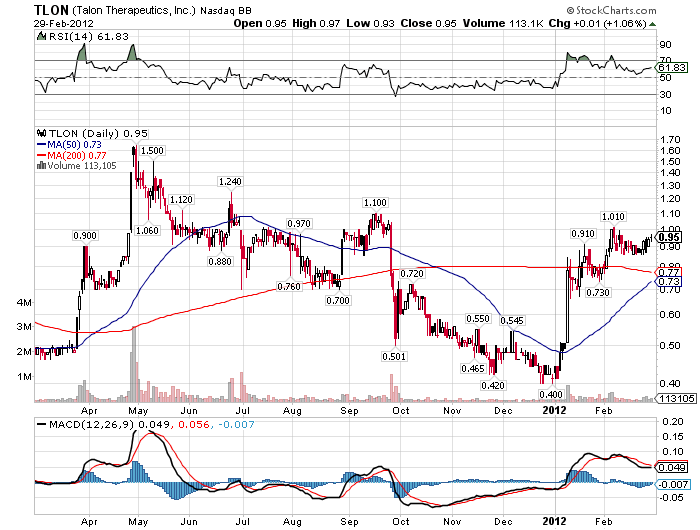This screenshot has width=700, height=530.
Task: Click the red 0.77 MA(200) axis tag
Action: (x=668, y=272)
